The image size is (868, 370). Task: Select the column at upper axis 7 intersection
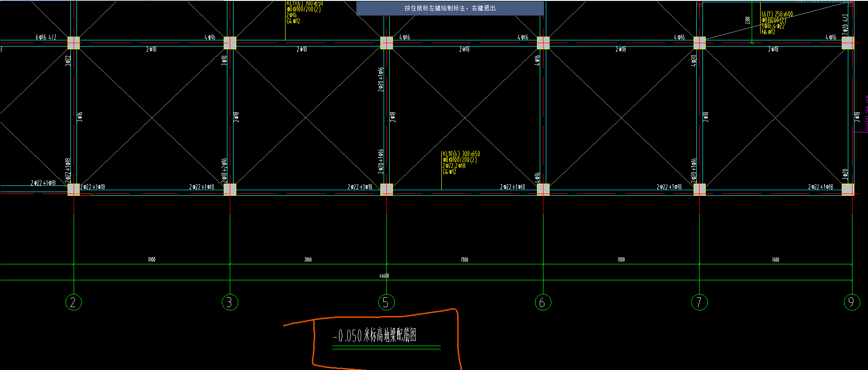click(x=700, y=43)
